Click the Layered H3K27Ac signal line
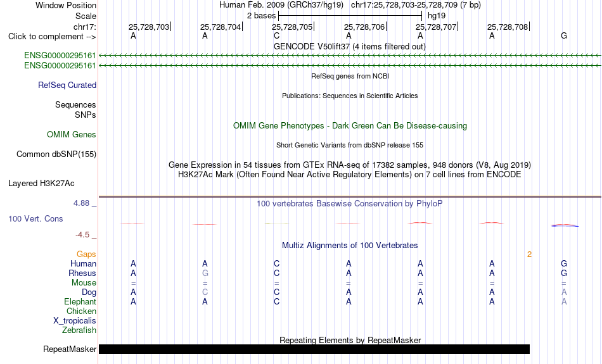Screen dimensions: 602x364 click(x=350, y=196)
